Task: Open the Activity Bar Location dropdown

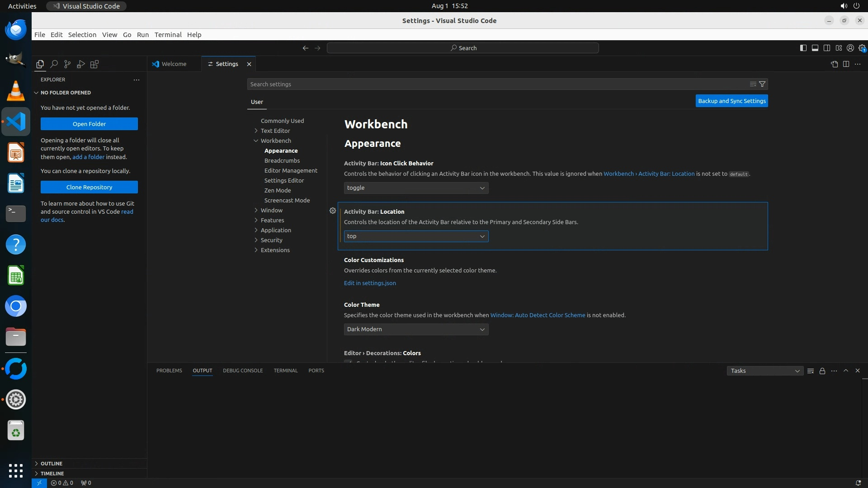Action: [x=416, y=236]
